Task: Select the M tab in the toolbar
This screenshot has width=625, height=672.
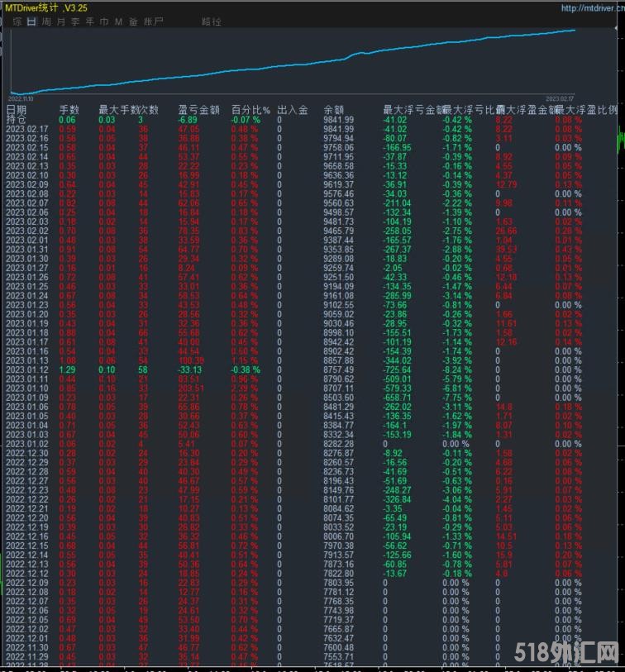Action: pyautogui.click(x=118, y=21)
